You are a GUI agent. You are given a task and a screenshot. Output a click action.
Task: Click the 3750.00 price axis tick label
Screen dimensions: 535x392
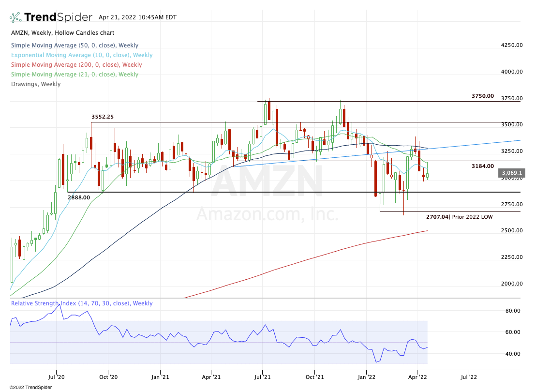tap(512, 98)
